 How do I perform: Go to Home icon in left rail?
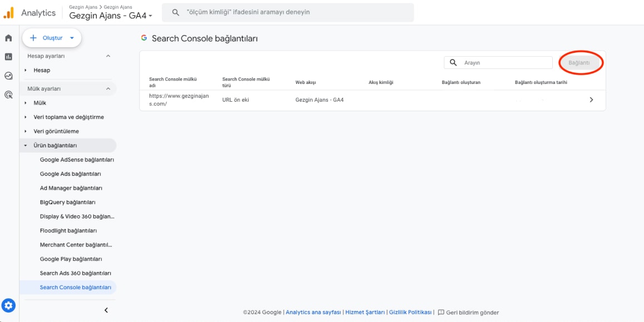coord(9,38)
